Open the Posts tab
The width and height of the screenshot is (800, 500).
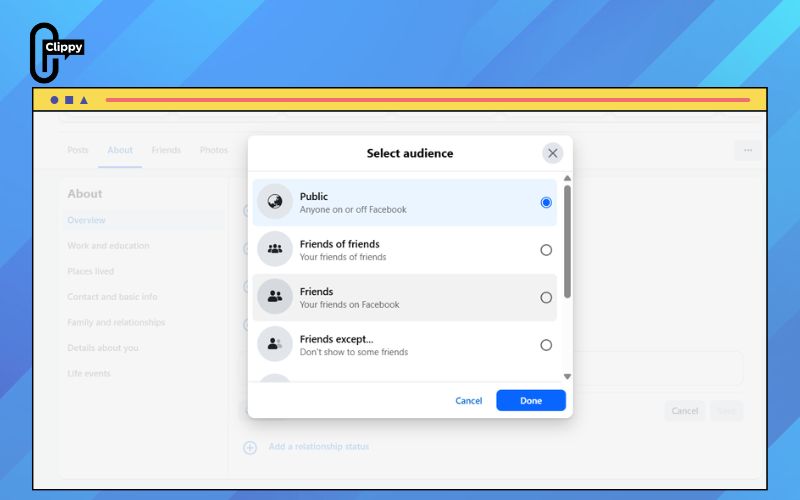click(x=78, y=150)
